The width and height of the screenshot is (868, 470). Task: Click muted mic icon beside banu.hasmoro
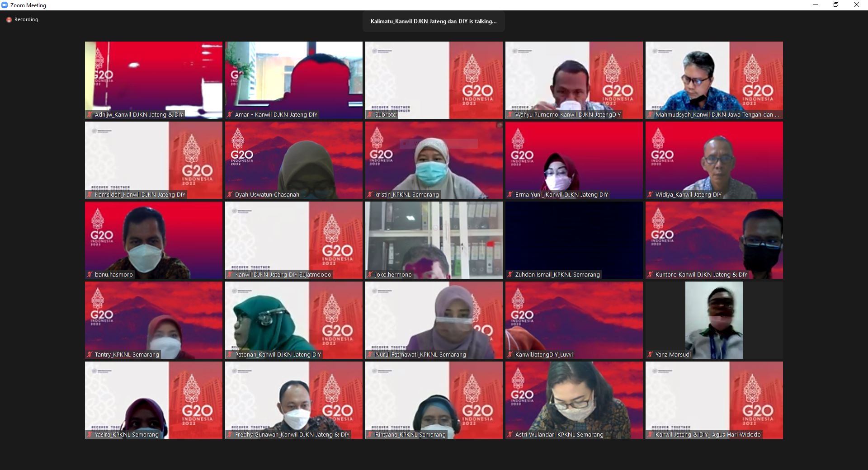[x=90, y=275]
